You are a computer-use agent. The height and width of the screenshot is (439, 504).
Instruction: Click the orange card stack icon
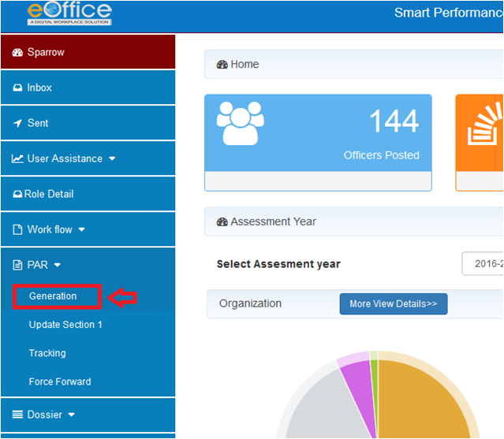point(485,124)
